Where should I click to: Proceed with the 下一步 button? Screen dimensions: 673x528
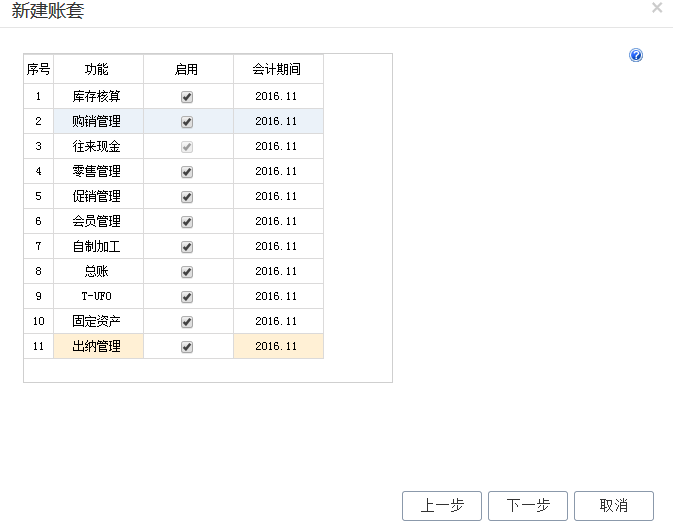[527, 506]
